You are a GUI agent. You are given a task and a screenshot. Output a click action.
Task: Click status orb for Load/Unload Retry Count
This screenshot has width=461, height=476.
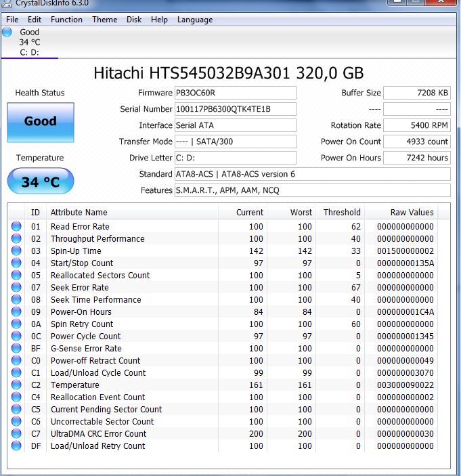coord(16,446)
